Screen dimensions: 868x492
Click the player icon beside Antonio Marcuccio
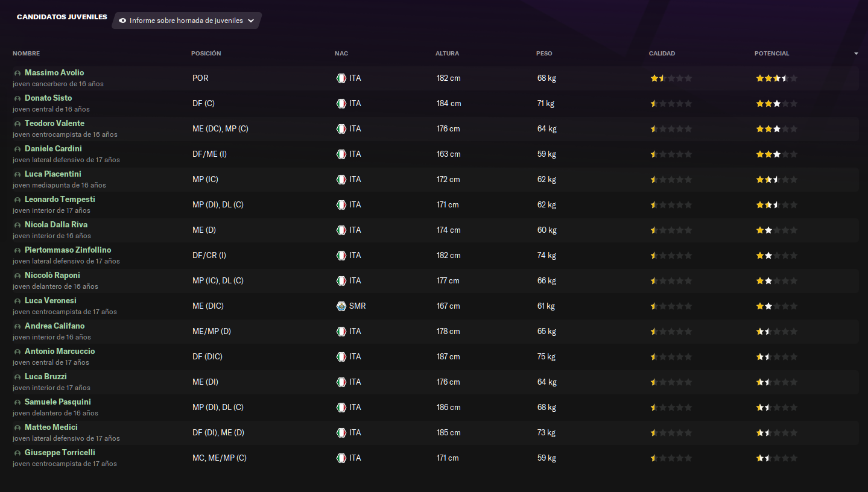point(17,352)
